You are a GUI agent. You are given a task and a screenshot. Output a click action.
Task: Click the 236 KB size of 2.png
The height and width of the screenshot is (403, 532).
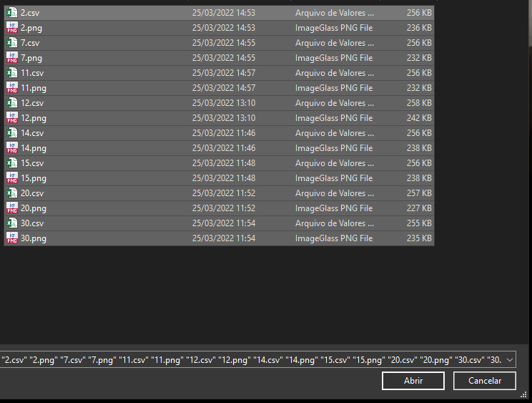(x=419, y=28)
